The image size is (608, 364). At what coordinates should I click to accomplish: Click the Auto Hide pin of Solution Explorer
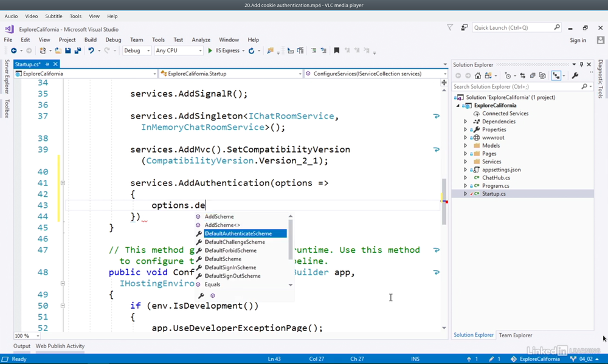[x=581, y=64]
